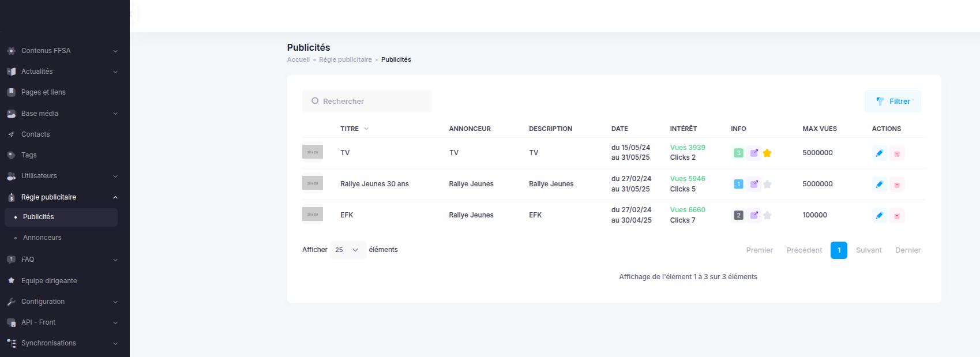Click the FAQ sidebar icon

11,260
